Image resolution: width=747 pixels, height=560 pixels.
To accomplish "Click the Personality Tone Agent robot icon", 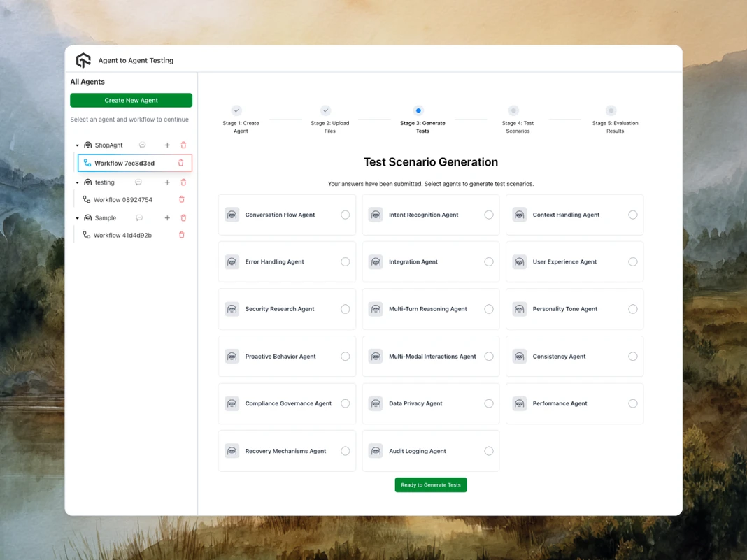I will click(x=520, y=309).
